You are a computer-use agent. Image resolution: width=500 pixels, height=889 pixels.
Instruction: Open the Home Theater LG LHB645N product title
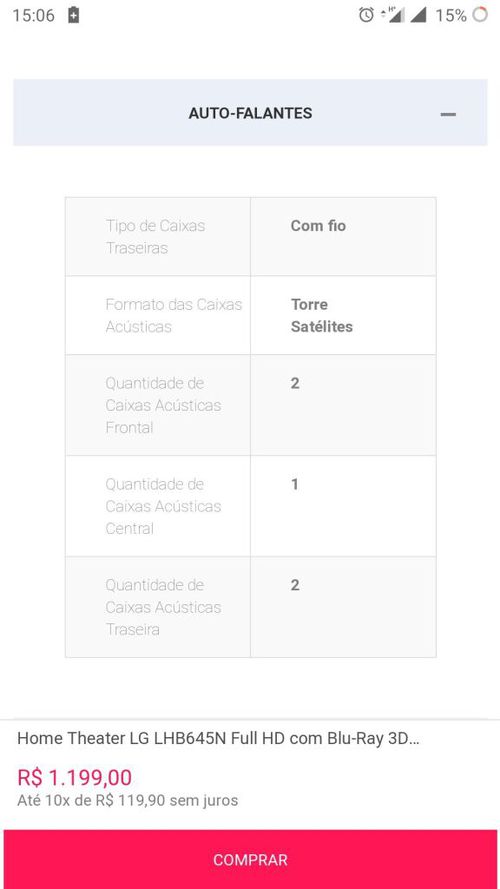point(218,738)
